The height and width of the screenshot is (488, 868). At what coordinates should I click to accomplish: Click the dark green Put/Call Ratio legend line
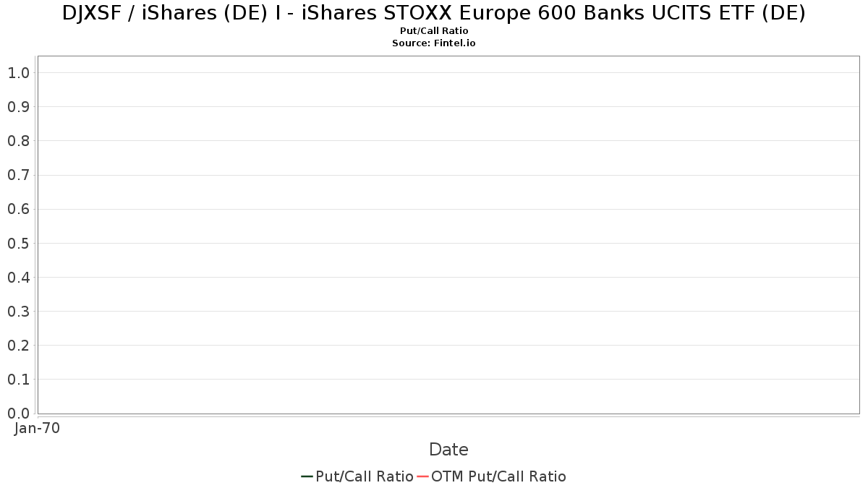(307, 476)
